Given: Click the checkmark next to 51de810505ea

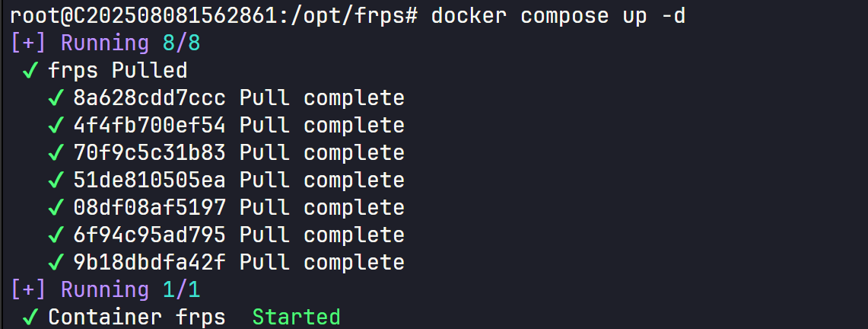Looking at the screenshot, I should [56, 180].
